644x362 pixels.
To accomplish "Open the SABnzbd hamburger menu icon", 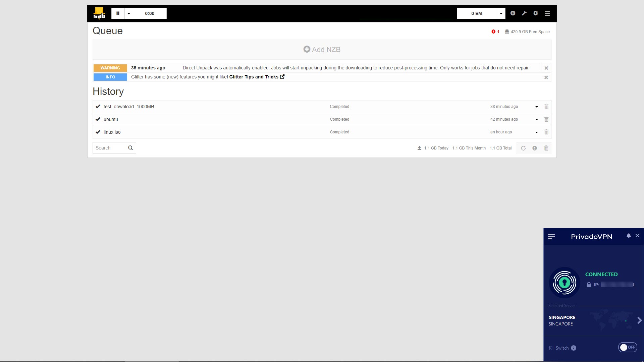I will coord(548,13).
